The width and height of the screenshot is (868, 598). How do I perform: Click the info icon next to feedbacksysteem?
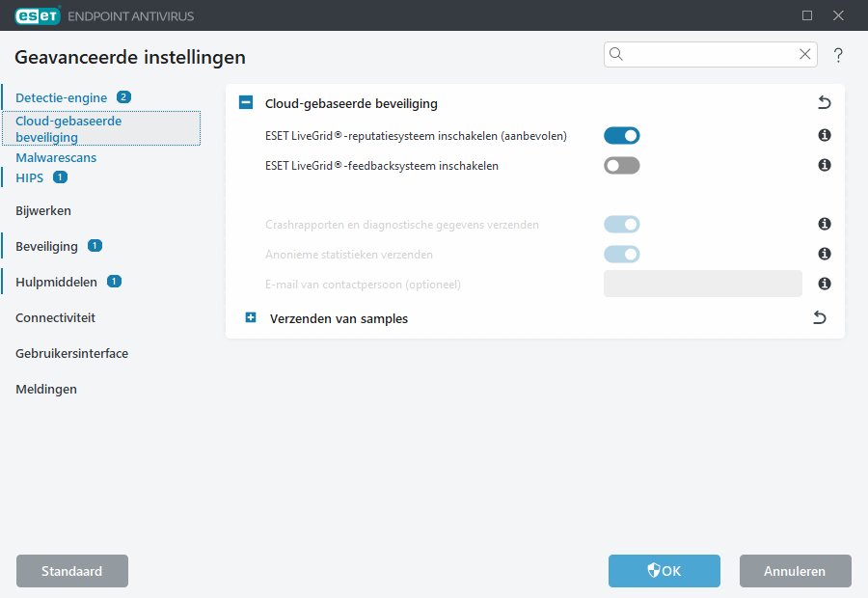pos(824,165)
